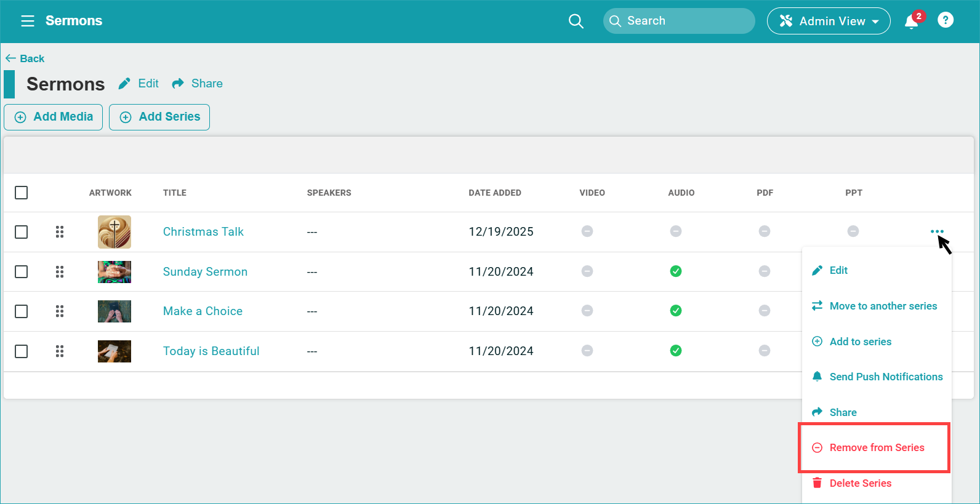Click the magnifying glass search icon
Screen dimensions: 980x504
coord(576,21)
